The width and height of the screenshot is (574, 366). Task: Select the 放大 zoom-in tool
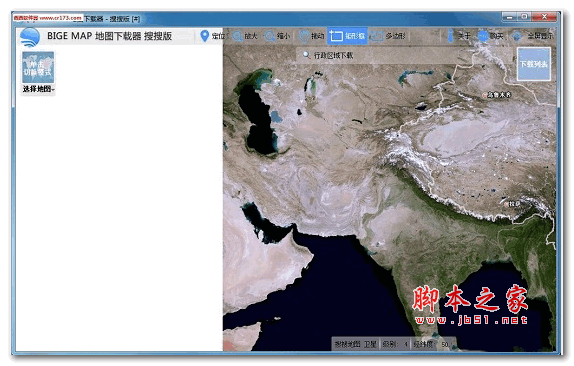coord(245,36)
